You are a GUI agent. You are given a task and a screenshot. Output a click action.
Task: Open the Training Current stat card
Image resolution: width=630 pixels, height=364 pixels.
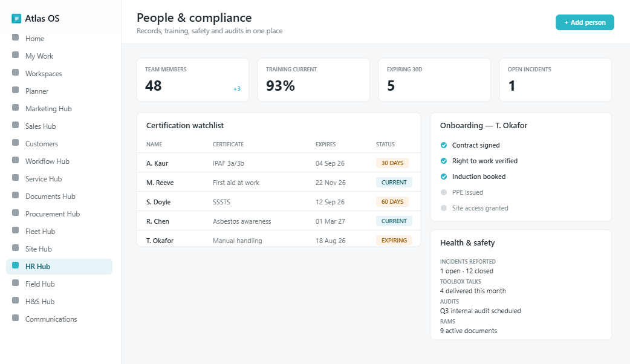click(x=313, y=80)
